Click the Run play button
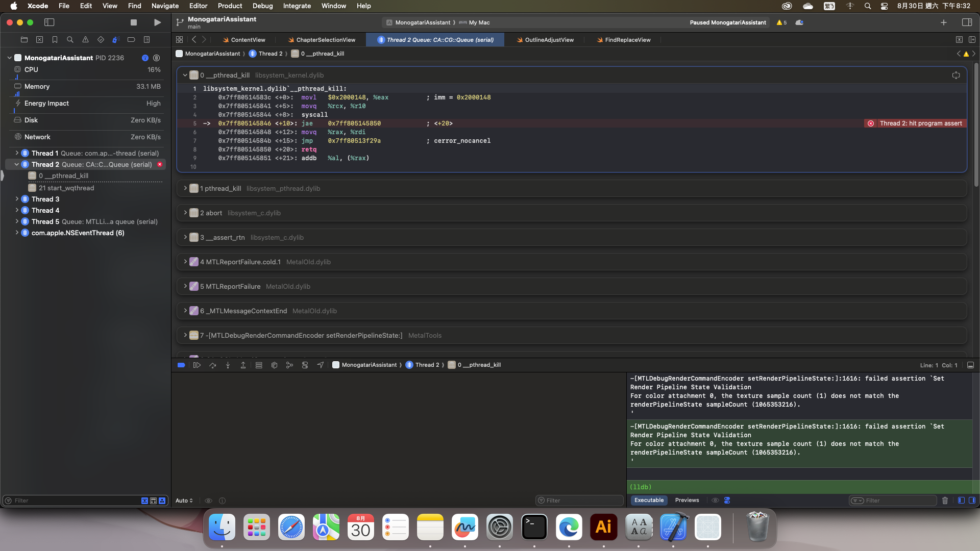This screenshot has width=980, height=551. pos(157,22)
